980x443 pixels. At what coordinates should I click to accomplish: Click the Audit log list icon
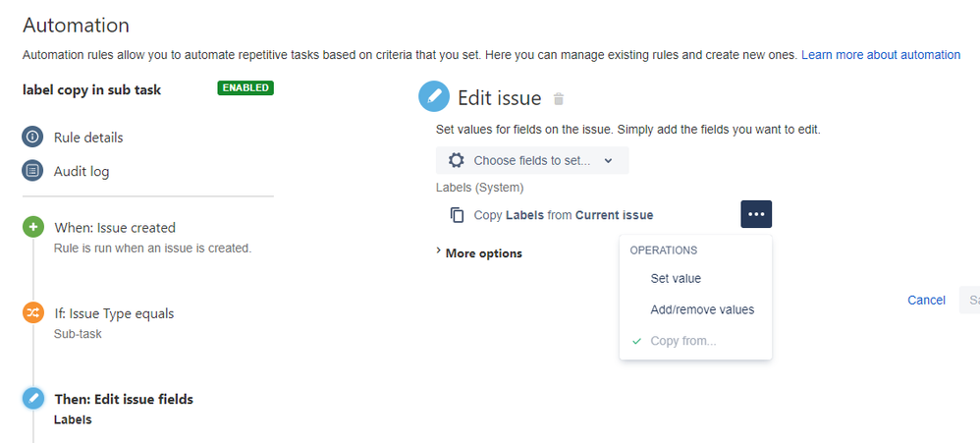pos(33,171)
